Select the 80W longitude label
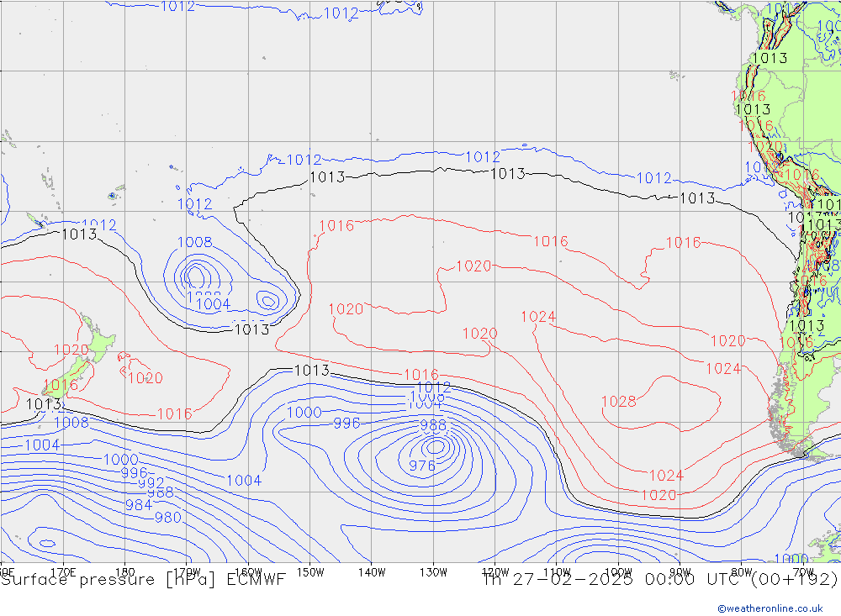 click(x=742, y=572)
